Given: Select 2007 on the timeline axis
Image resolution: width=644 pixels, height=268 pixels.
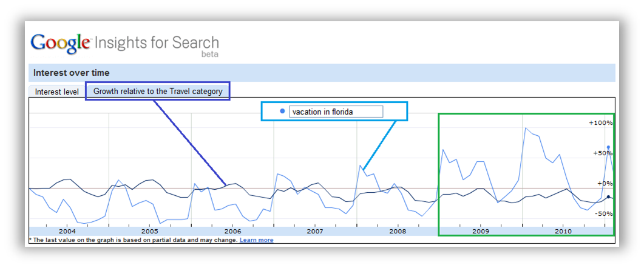Looking at the screenshot, I should coord(315,232).
